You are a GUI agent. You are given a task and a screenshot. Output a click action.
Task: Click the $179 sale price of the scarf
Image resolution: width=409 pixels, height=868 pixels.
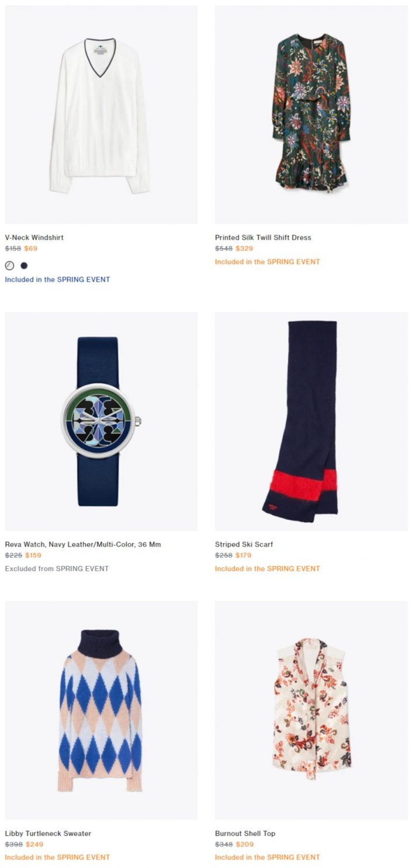tap(244, 555)
